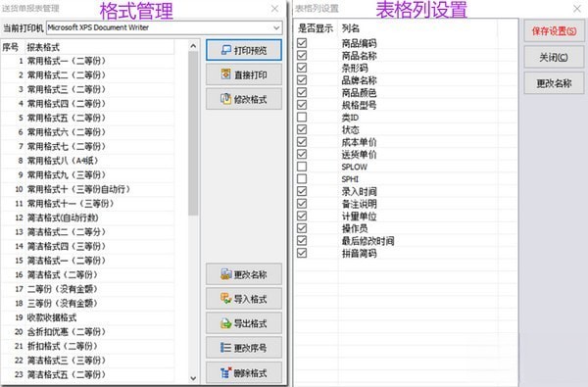Screen dimensions: 588x387
Task: Enable the 类ID column checkbox
Action: 302,118
